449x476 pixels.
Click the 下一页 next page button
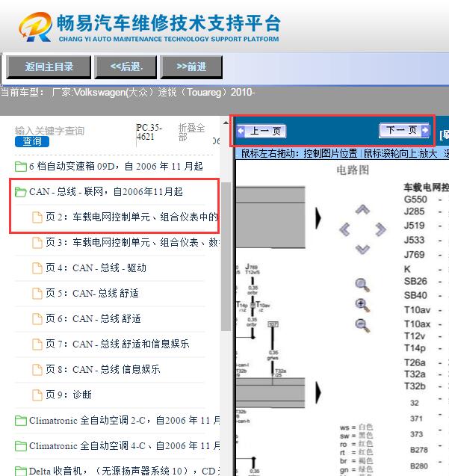404,130
